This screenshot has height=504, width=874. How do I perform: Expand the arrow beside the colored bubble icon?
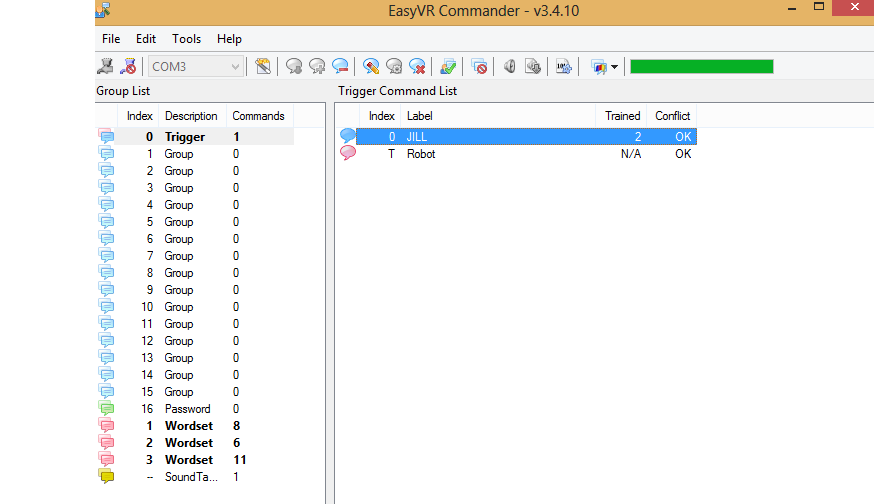pyautogui.click(x=614, y=67)
